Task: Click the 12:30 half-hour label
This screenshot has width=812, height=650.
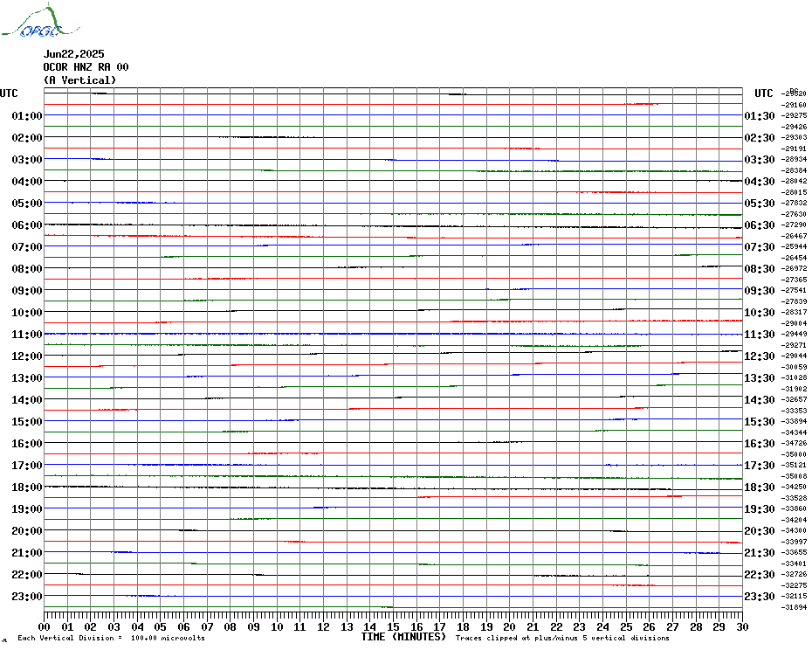Action: point(760,356)
